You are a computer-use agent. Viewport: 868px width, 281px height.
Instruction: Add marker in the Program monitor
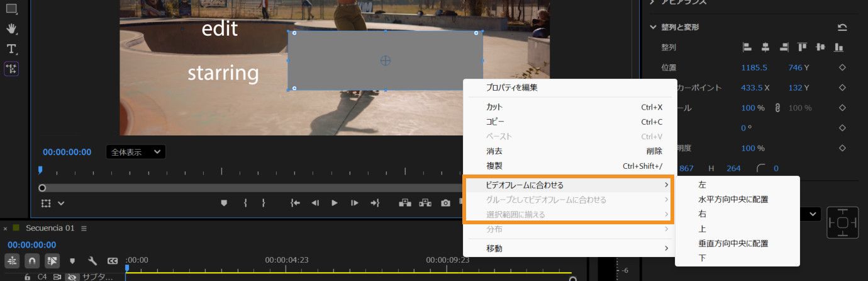(224, 203)
